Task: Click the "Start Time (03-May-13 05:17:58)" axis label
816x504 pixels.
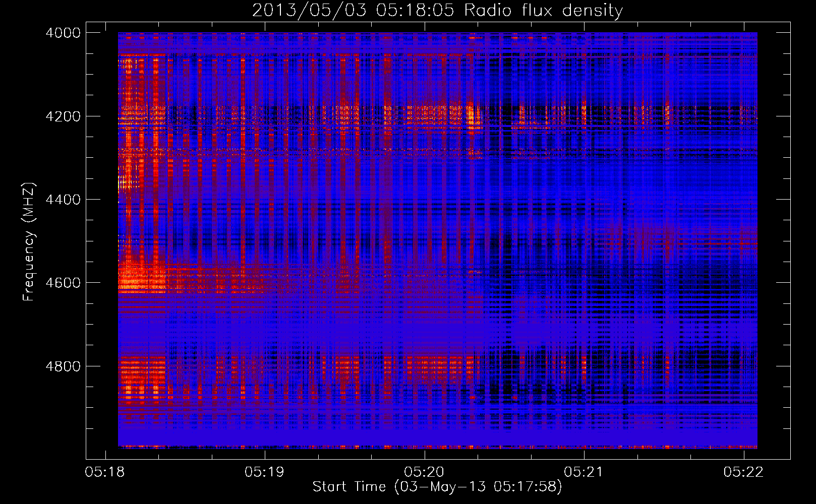Action: pyautogui.click(x=437, y=487)
